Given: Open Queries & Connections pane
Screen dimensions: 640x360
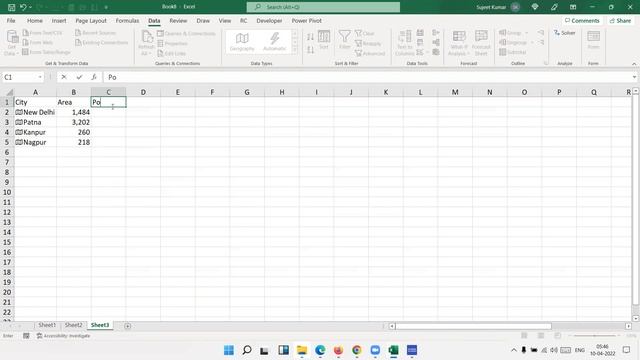Looking at the screenshot, I should point(186,33).
